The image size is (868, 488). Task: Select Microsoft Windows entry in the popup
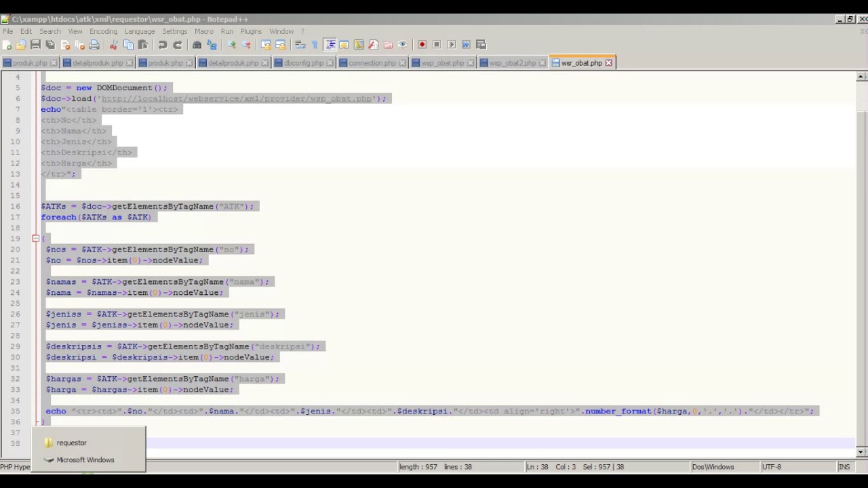click(x=85, y=460)
